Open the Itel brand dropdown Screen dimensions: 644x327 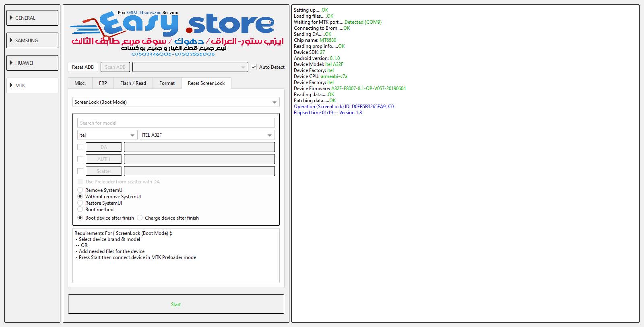point(107,135)
